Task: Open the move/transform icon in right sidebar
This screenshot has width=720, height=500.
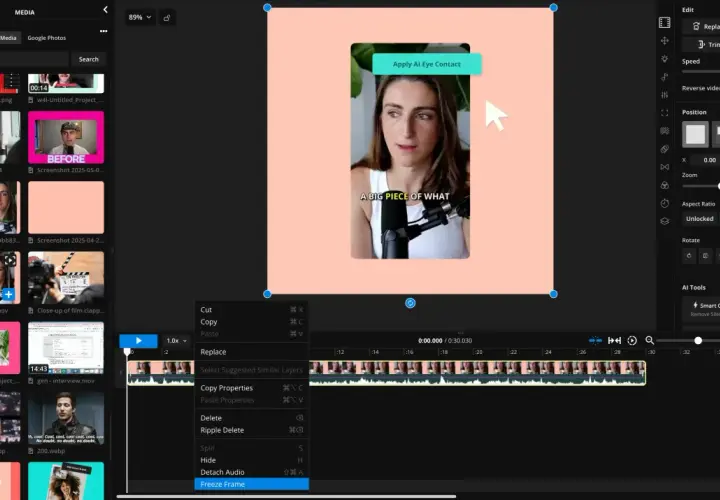Action: (664, 41)
